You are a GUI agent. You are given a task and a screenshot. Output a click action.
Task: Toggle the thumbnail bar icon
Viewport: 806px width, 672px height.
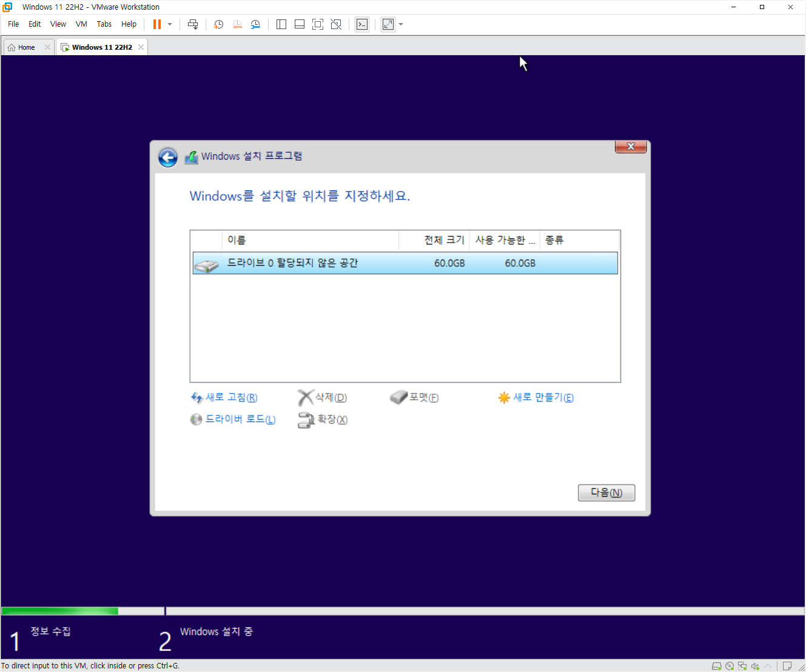(300, 24)
